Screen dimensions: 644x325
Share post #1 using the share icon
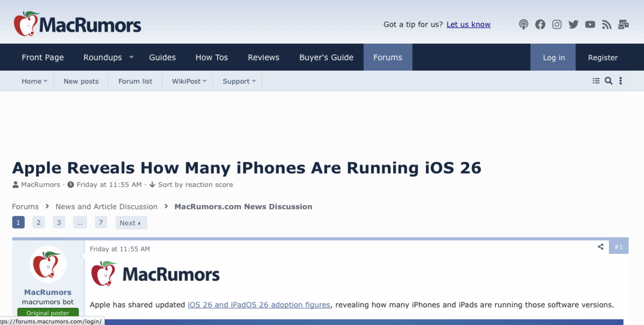600,247
